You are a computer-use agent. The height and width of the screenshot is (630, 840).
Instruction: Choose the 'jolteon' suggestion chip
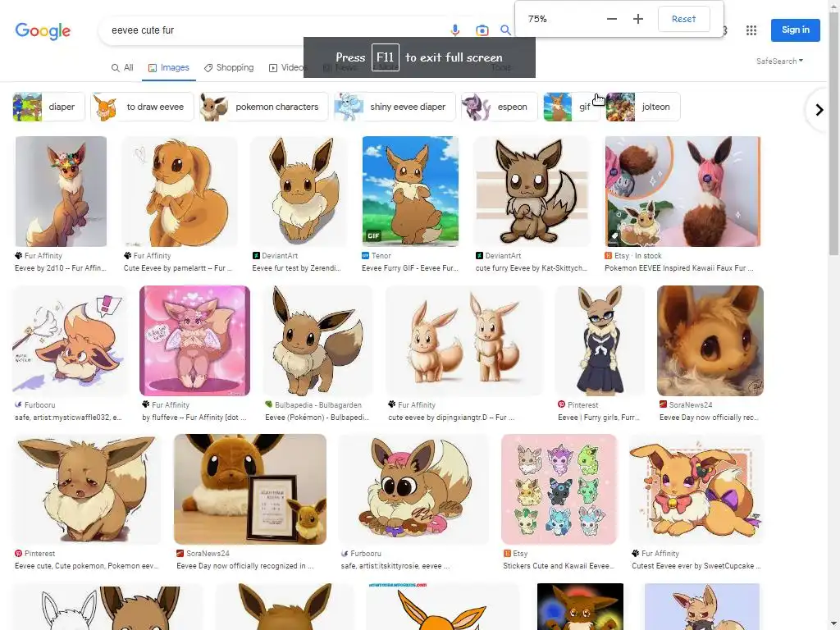pyautogui.click(x=643, y=107)
